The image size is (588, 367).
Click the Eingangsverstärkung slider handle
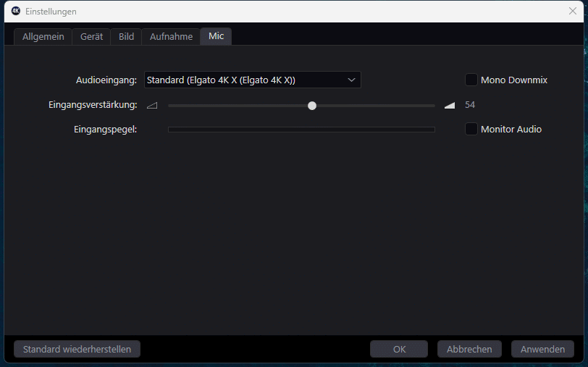point(312,105)
